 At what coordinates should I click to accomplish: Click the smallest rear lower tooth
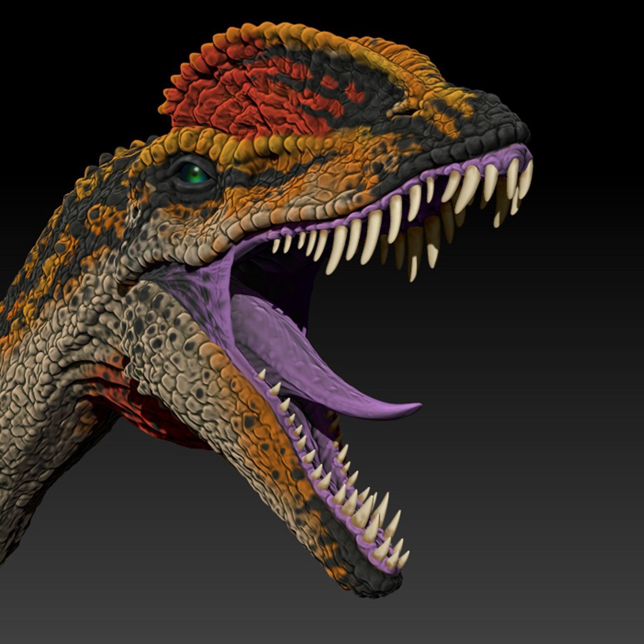coord(261,374)
